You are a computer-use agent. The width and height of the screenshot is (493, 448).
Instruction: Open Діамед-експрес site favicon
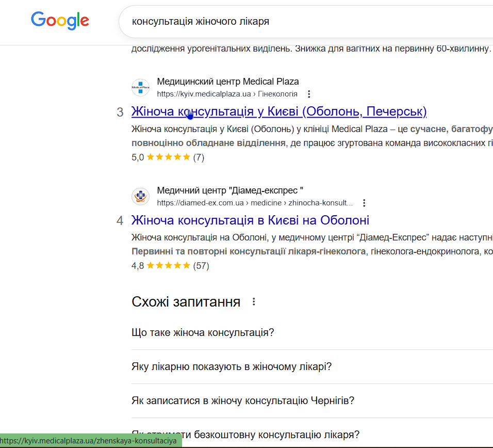[140, 196]
